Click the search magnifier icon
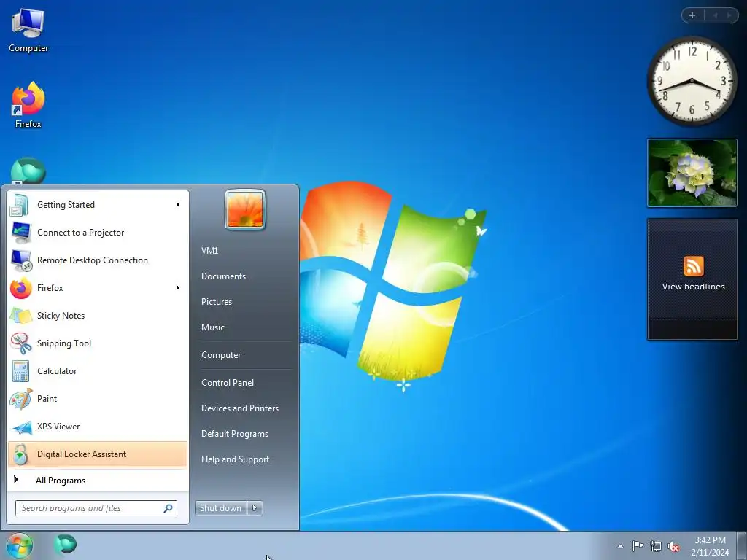The image size is (747, 560). [x=169, y=508]
